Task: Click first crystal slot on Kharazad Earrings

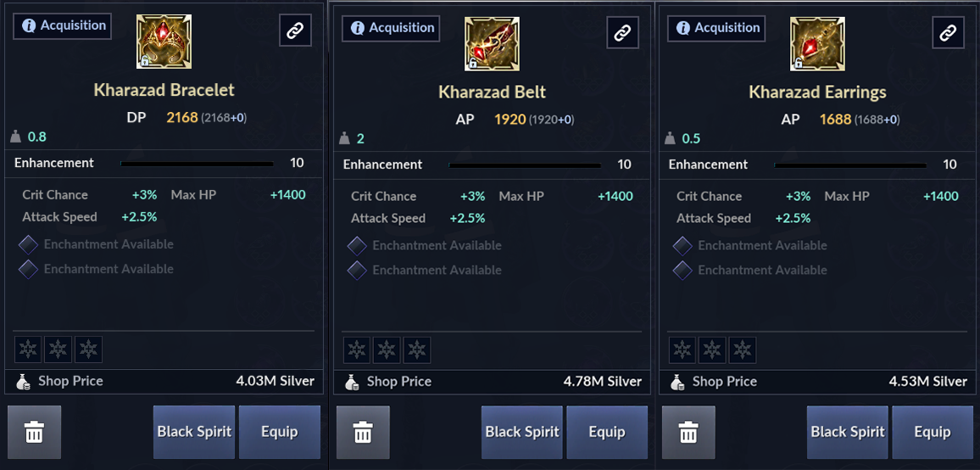Action: [x=682, y=350]
